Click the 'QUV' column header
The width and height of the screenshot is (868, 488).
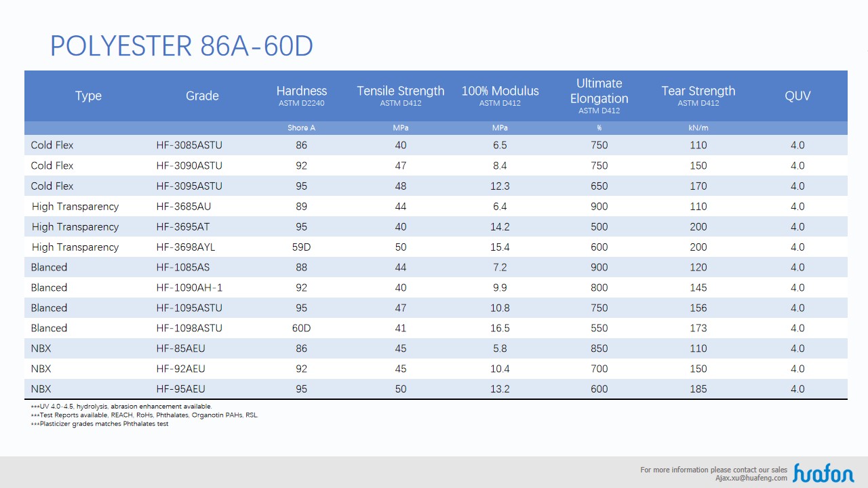click(797, 96)
